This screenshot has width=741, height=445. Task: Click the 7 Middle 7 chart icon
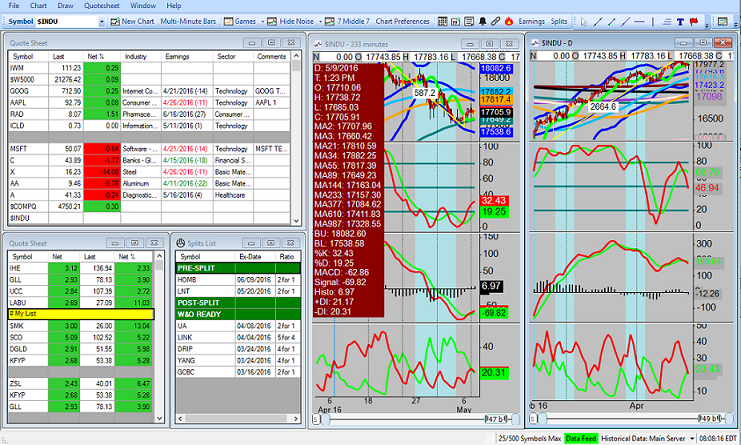pyautogui.click(x=329, y=21)
